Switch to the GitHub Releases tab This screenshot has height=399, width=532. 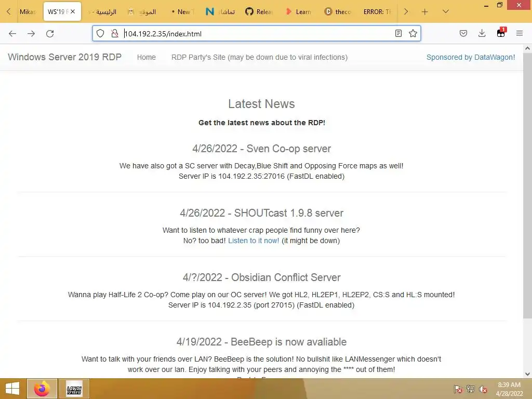[x=259, y=11]
